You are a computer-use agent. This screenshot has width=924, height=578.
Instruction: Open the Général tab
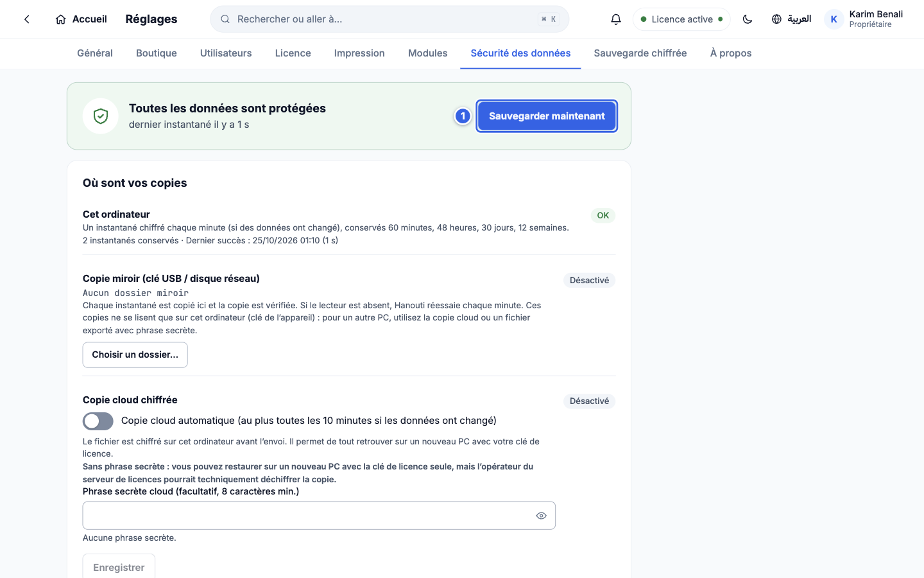[x=95, y=53]
